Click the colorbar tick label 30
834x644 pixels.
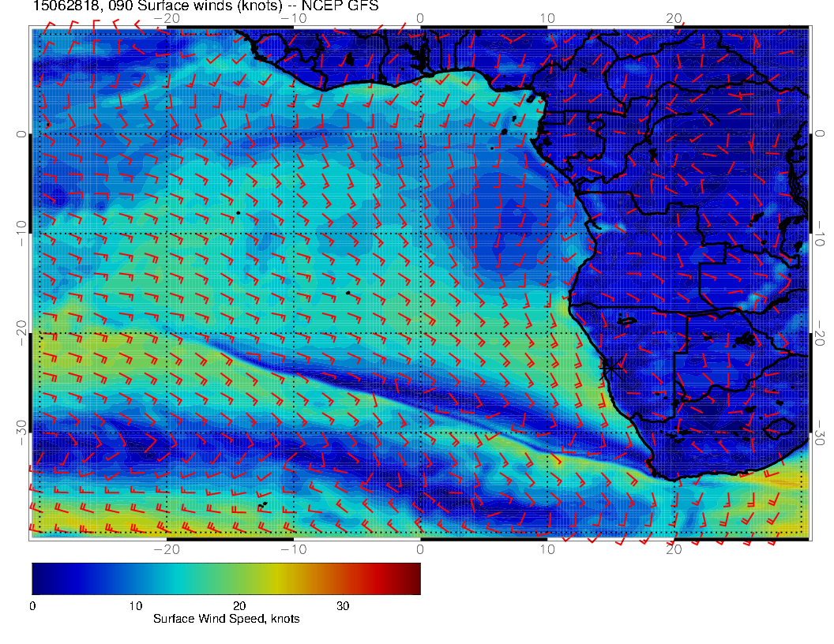click(x=343, y=606)
